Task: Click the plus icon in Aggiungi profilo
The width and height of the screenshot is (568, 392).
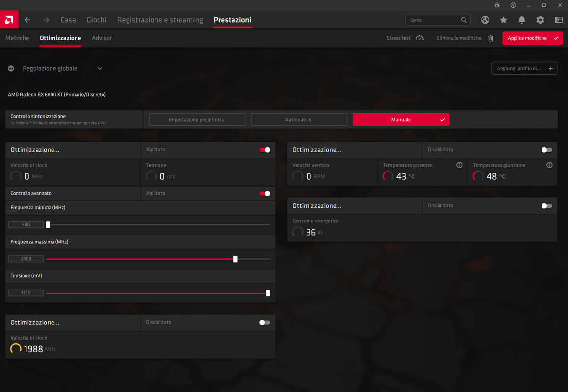Action: 551,69
